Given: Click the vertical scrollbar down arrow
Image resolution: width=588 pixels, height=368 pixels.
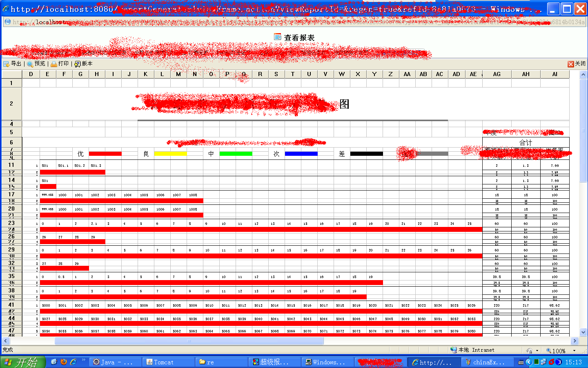Looking at the screenshot, I should coord(584,332).
